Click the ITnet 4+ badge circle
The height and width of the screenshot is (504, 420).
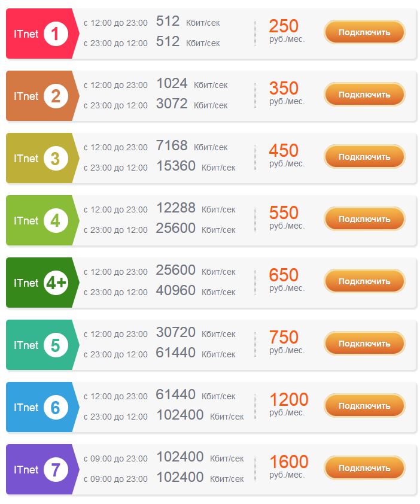(56, 283)
